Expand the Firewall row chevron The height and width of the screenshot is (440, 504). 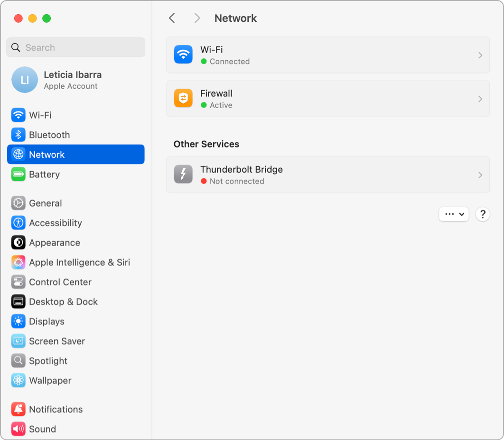(x=480, y=99)
